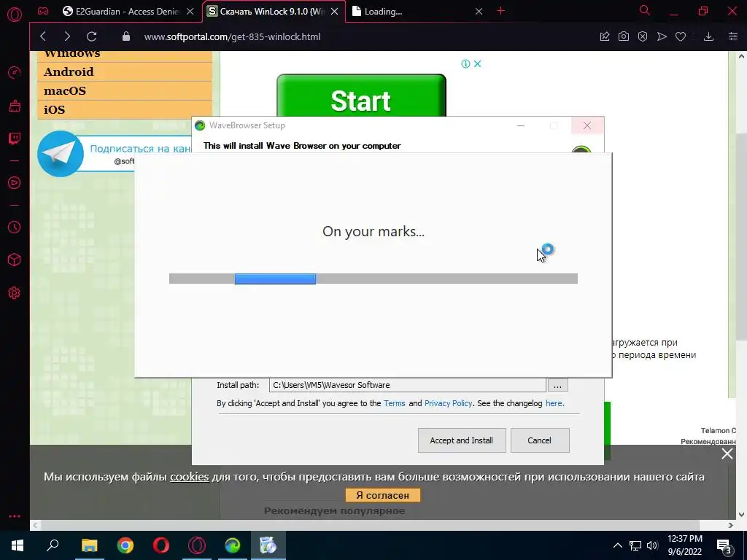Screen dimensions: 747x560
Task: Open GX Cleaner icon in sidebar
Action: [x=15, y=106]
